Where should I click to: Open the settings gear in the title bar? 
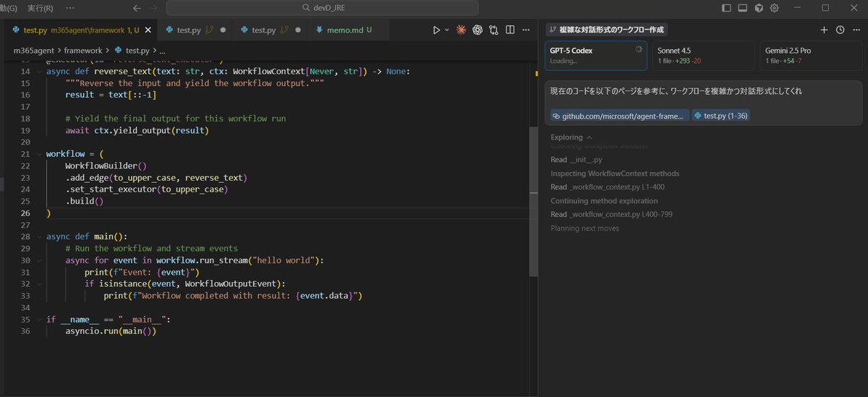pyautogui.click(x=775, y=8)
